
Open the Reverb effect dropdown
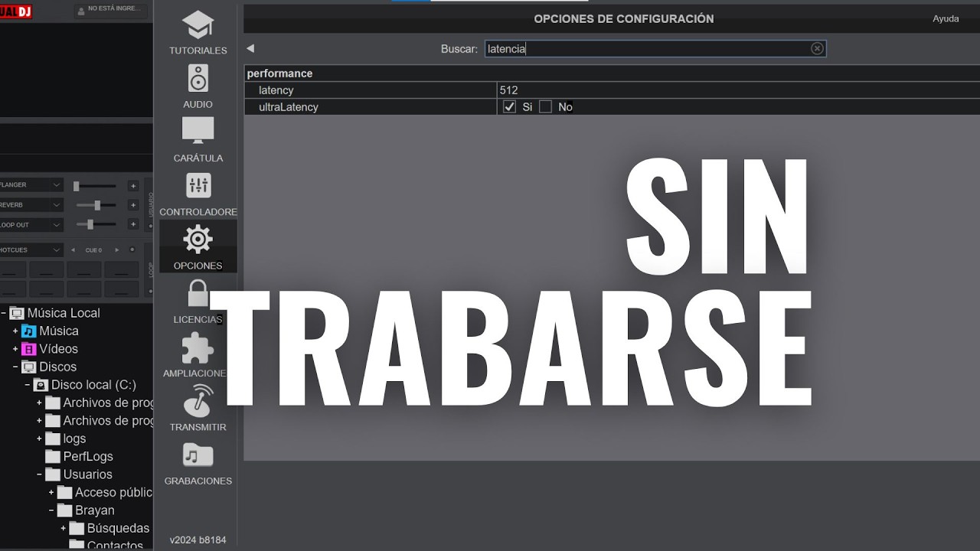31,205
